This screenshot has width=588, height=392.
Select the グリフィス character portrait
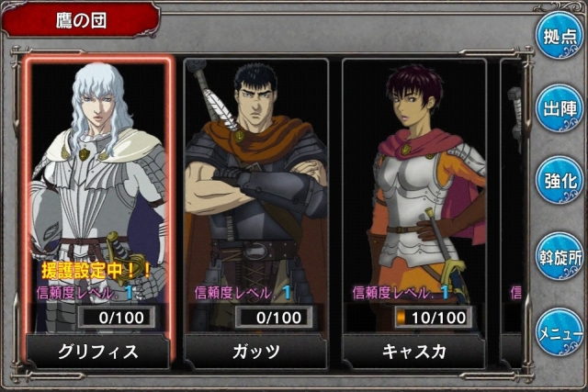click(x=98, y=195)
